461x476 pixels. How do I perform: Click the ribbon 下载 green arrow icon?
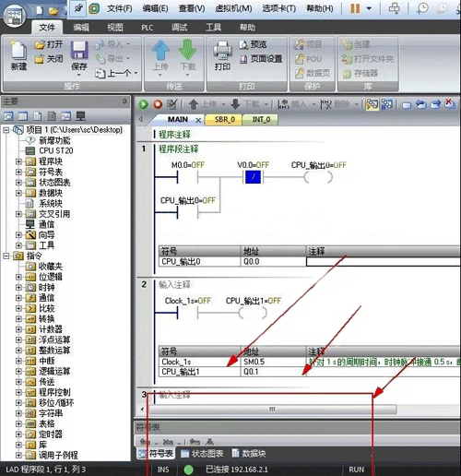[188, 50]
